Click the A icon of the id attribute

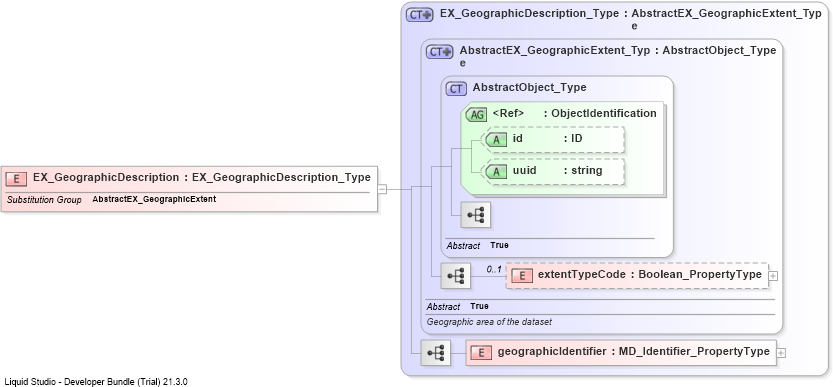tap(496, 139)
